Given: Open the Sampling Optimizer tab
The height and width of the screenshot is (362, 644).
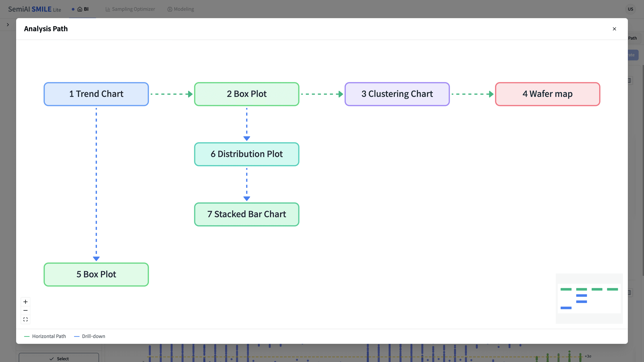Looking at the screenshot, I should tap(130, 9).
